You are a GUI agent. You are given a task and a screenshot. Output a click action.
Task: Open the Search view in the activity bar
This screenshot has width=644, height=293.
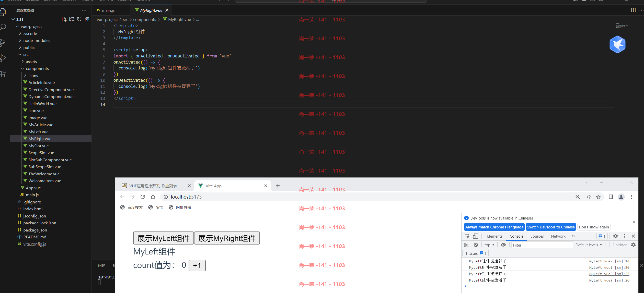pos(3,27)
